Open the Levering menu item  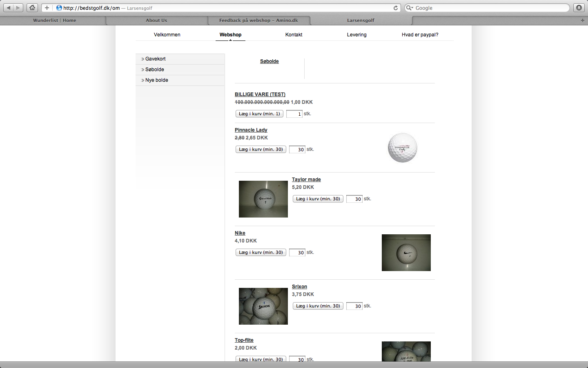(x=357, y=35)
